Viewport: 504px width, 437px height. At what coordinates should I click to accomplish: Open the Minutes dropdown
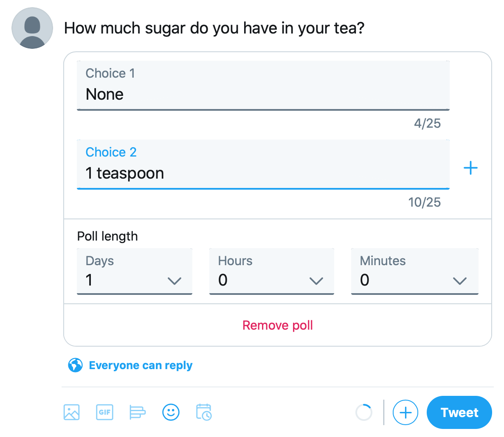click(415, 271)
